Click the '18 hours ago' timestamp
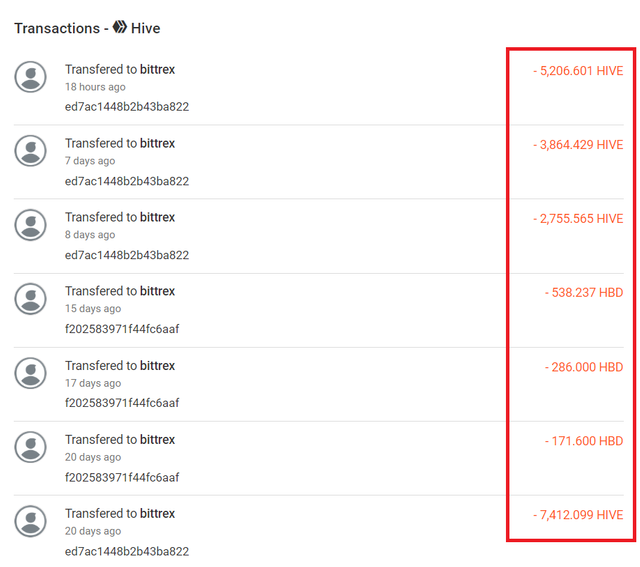Screen dimensions: 640x567 pos(95,87)
